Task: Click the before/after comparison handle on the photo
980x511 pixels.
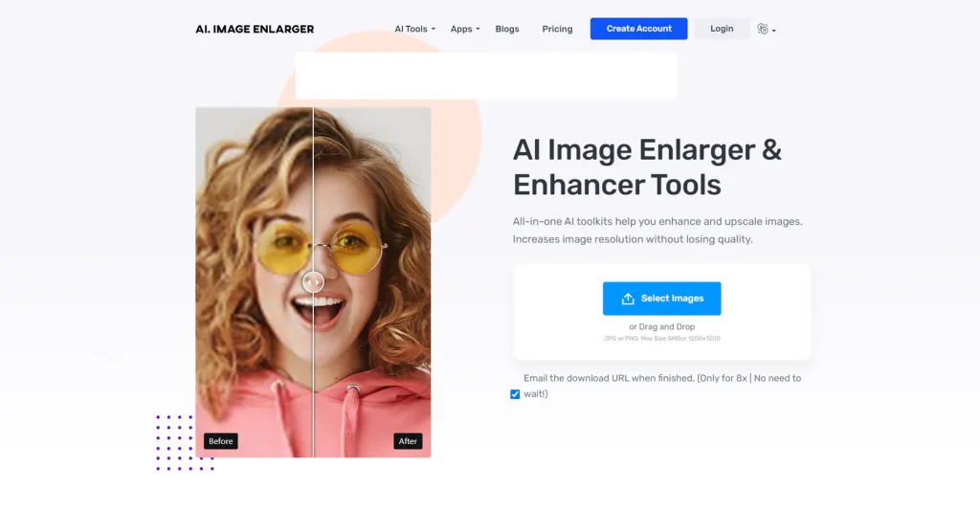Action: coord(313,282)
